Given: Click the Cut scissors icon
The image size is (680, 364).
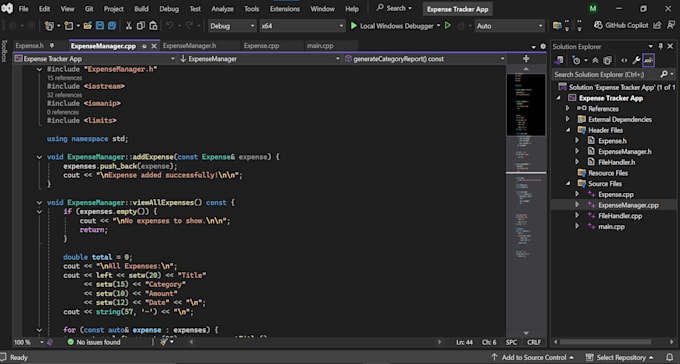Looking at the screenshot, I should pyautogui.click(x=128, y=26).
